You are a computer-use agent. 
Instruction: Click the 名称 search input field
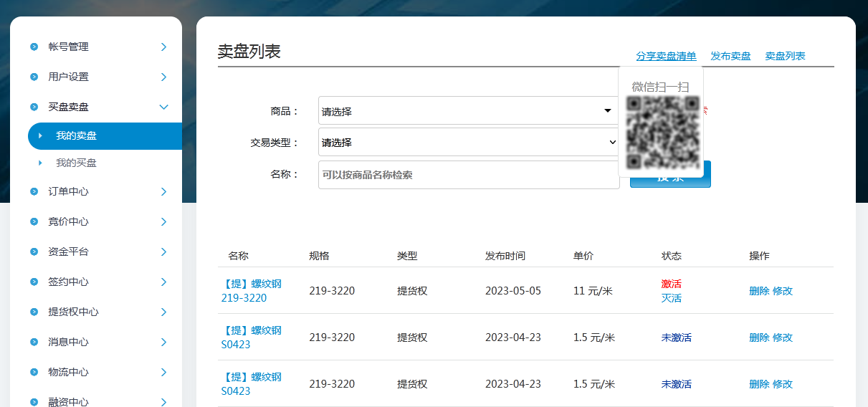pyautogui.click(x=468, y=175)
